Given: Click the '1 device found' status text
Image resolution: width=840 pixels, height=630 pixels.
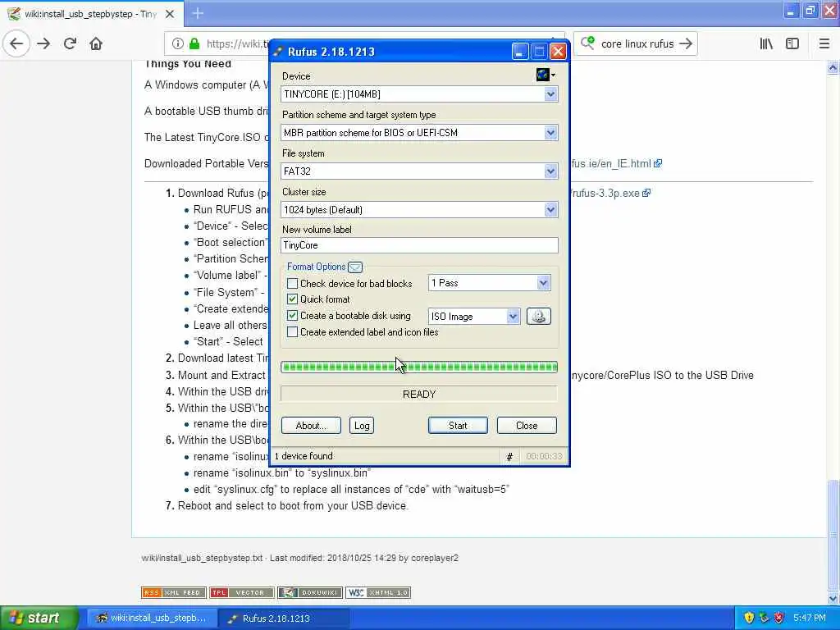Looking at the screenshot, I should click(x=304, y=456).
